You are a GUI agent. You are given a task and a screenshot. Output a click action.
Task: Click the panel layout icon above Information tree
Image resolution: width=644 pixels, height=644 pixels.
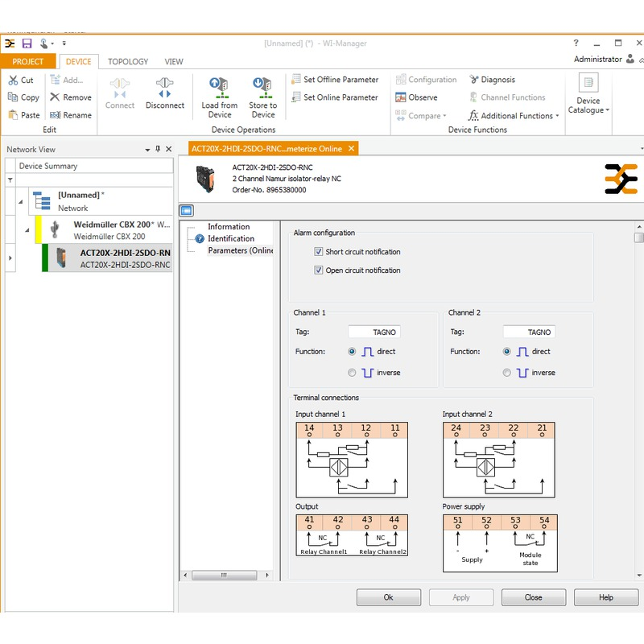(187, 211)
